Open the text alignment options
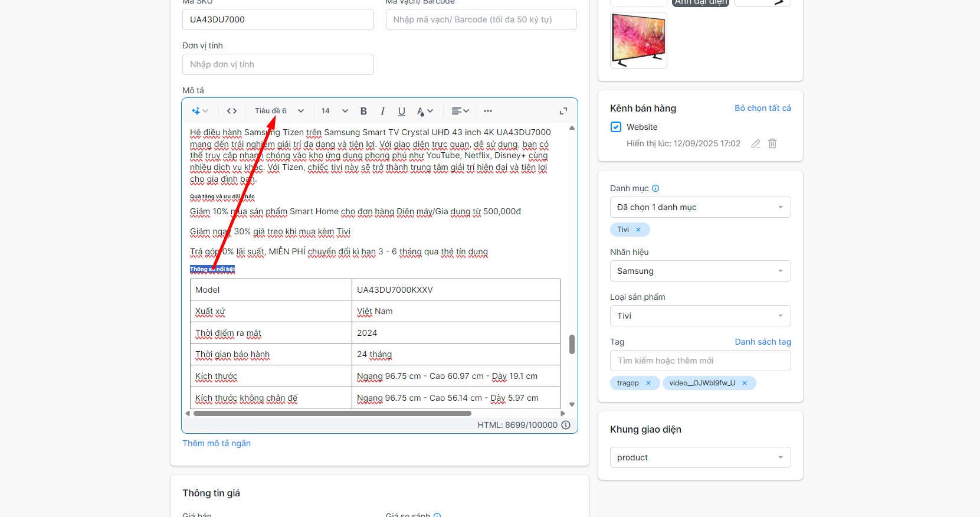This screenshot has width=980, height=517. pyautogui.click(x=460, y=111)
